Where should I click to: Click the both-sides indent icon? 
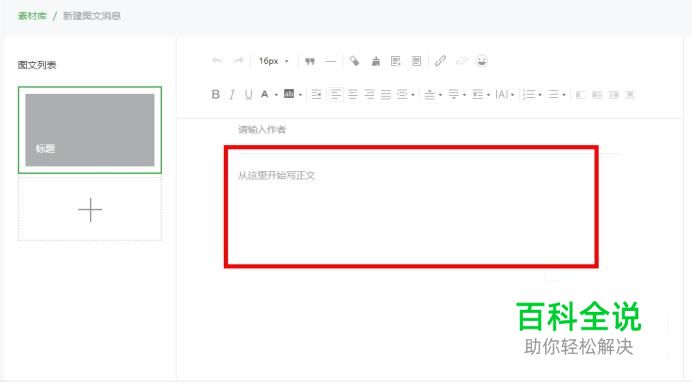click(x=402, y=94)
